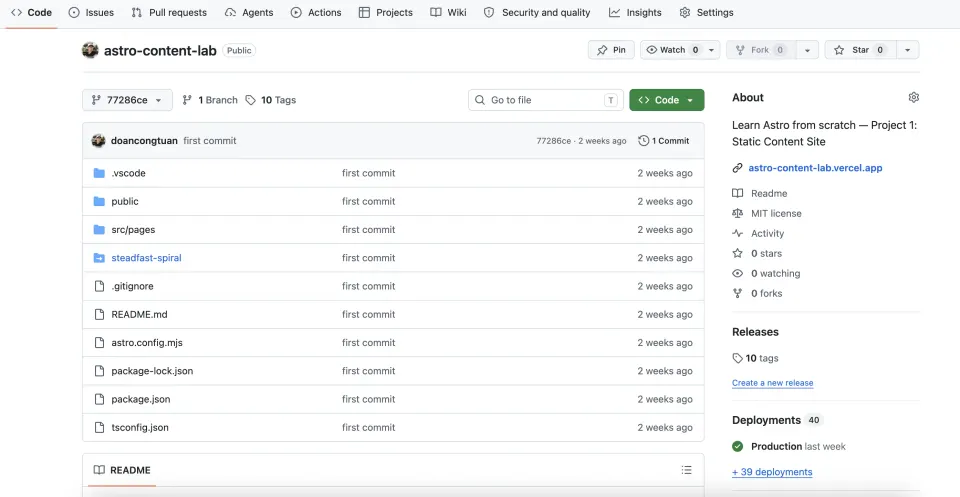
Task: Jump to Readme in About sidebar
Action: tap(769, 193)
